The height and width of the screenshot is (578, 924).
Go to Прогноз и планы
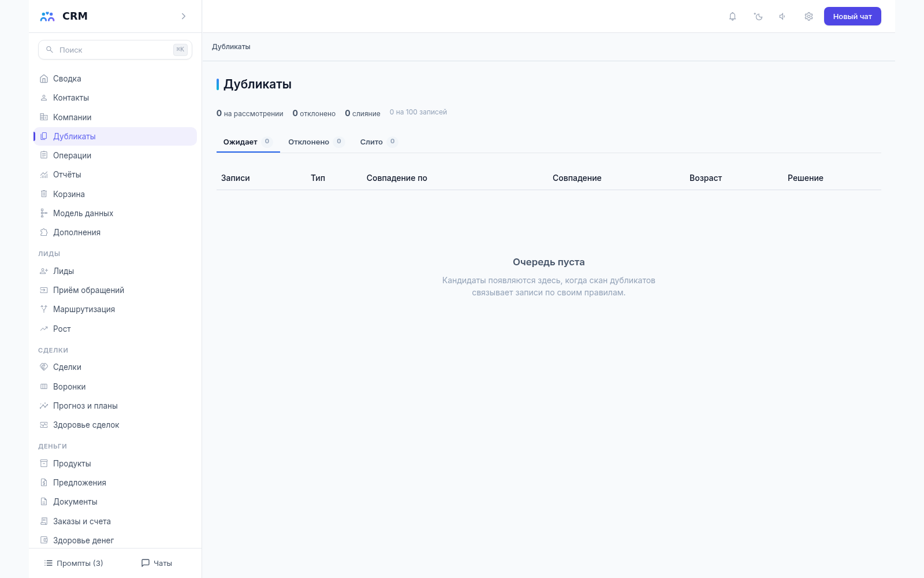pos(115,406)
